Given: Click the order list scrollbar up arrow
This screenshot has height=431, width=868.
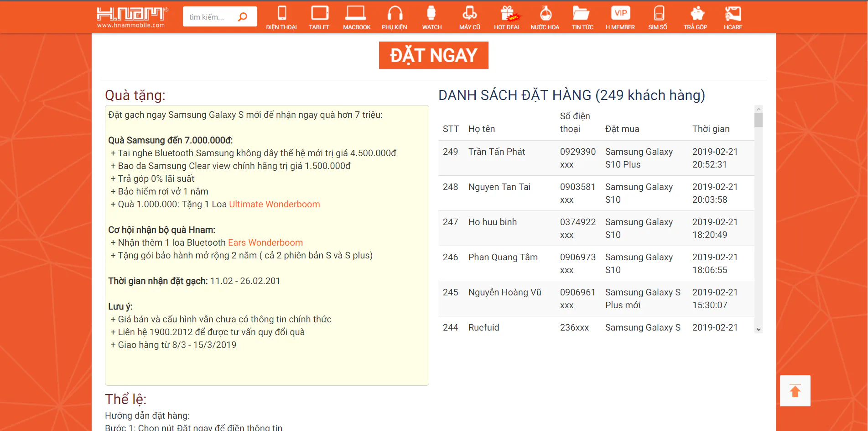Looking at the screenshot, I should click(759, 109).
